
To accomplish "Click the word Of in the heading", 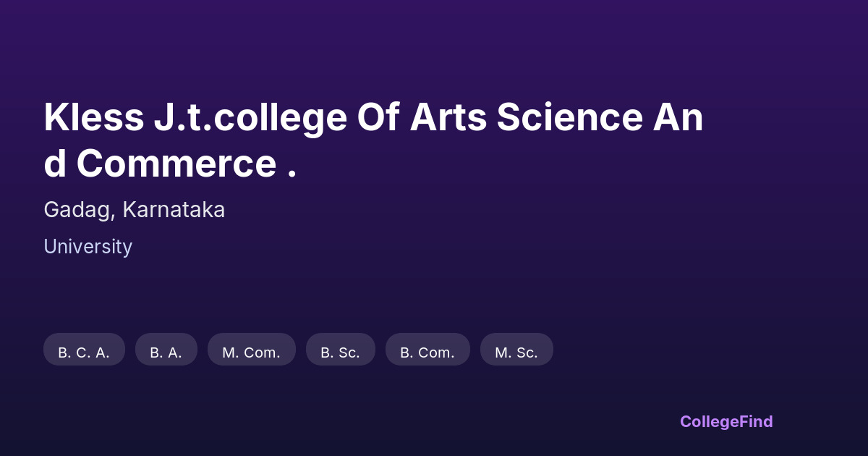I will (378, 117).
